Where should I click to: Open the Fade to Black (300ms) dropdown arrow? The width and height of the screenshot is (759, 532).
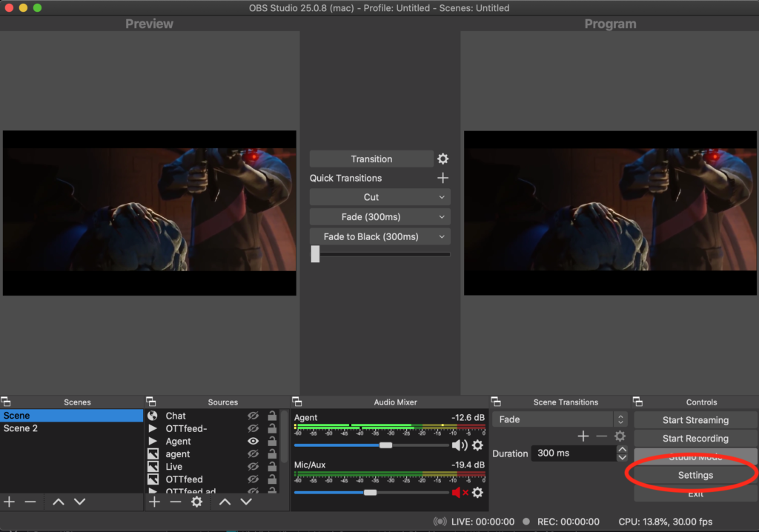(442, 236)
